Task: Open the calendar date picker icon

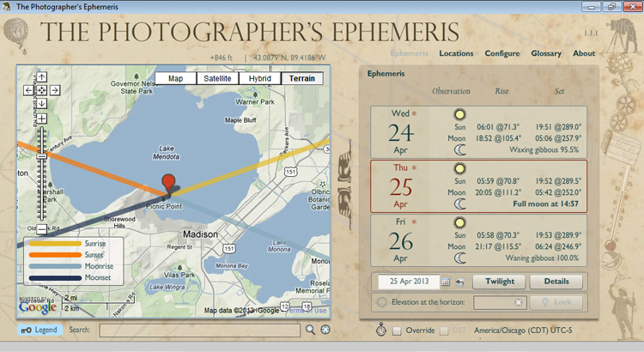Action: [x=446, y=282]
